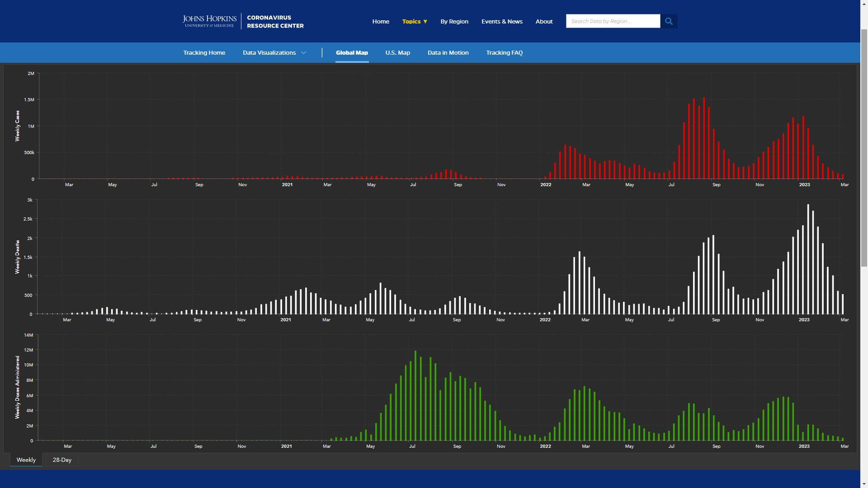868x488 pixels.
Task: Click the Coronavirus Resource Center title
Action: click(x=275, y=22)
